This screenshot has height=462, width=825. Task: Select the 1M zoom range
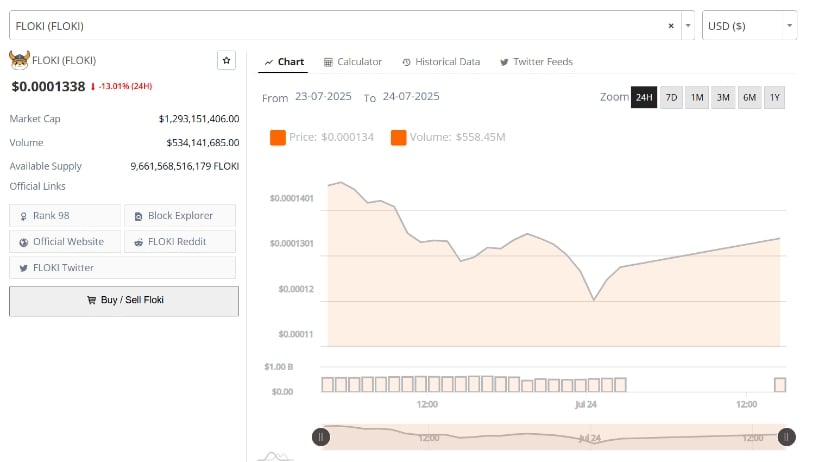tap(697, 97)
